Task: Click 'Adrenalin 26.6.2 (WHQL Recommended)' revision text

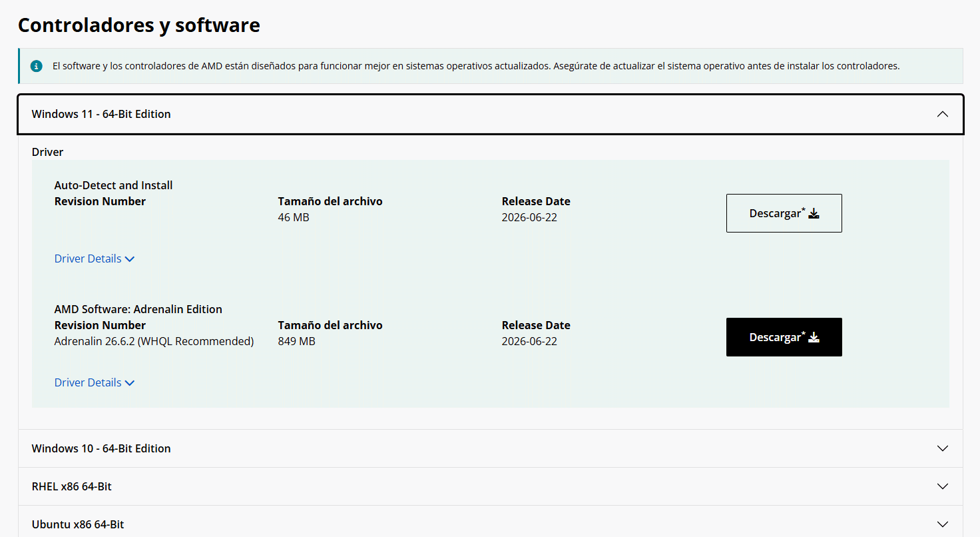Action: tap(154, 341)
